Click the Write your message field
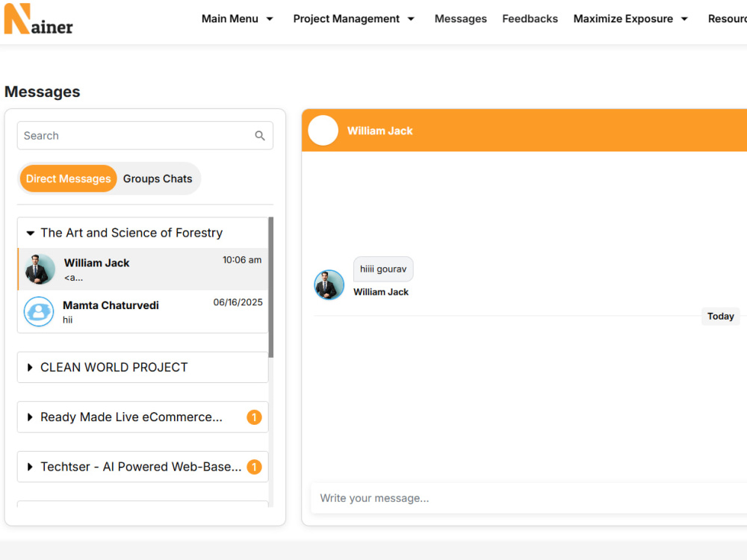 [x=529, y=498]
